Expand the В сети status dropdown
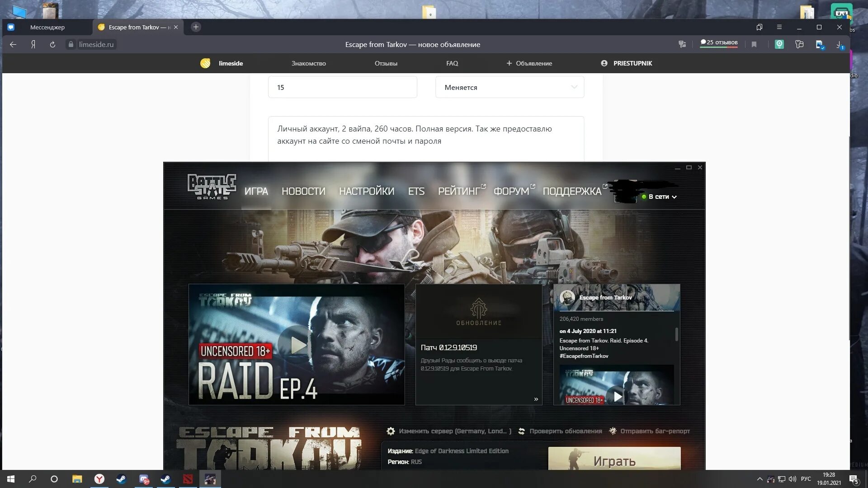Viewport: 868px width, 488px height. (x=659, y=197)
